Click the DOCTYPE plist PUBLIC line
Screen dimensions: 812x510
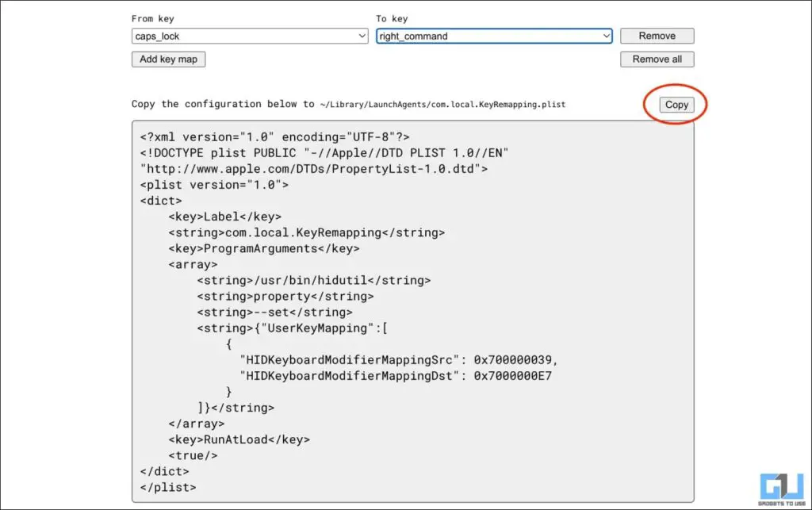coord(324,152)
